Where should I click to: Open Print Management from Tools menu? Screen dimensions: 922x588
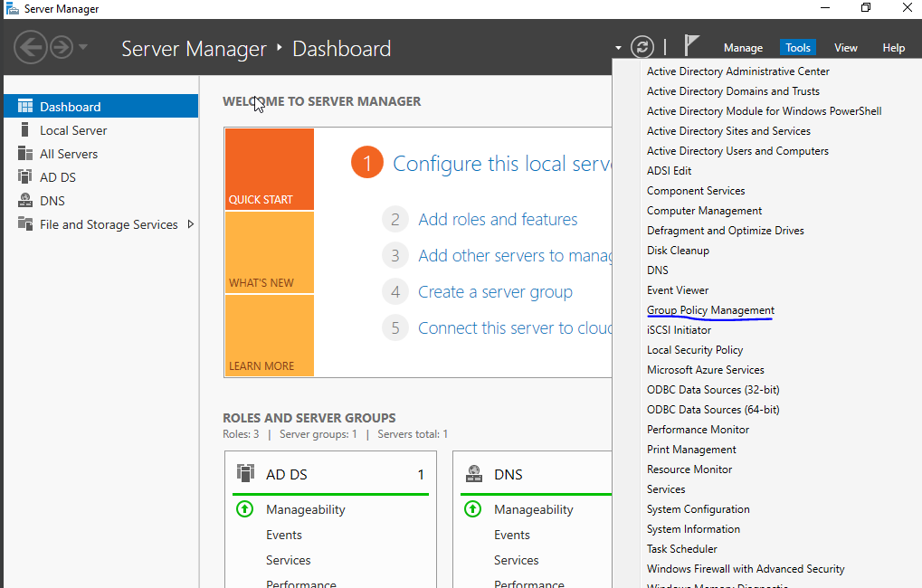click(691, 450)
